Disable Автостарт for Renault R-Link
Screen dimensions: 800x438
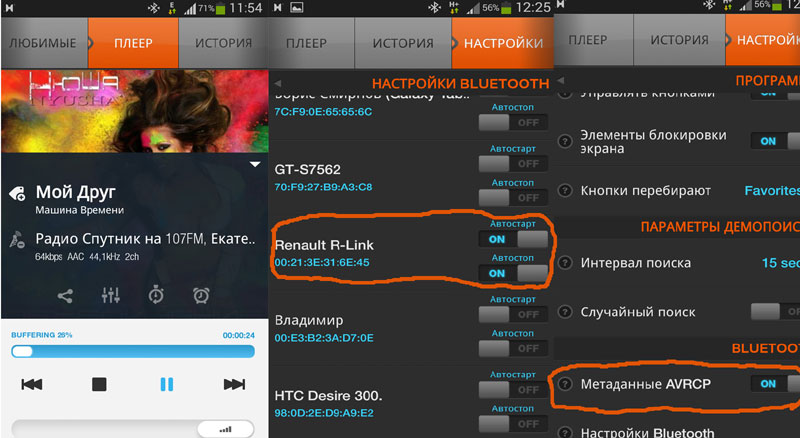click(x=513, y=239)
